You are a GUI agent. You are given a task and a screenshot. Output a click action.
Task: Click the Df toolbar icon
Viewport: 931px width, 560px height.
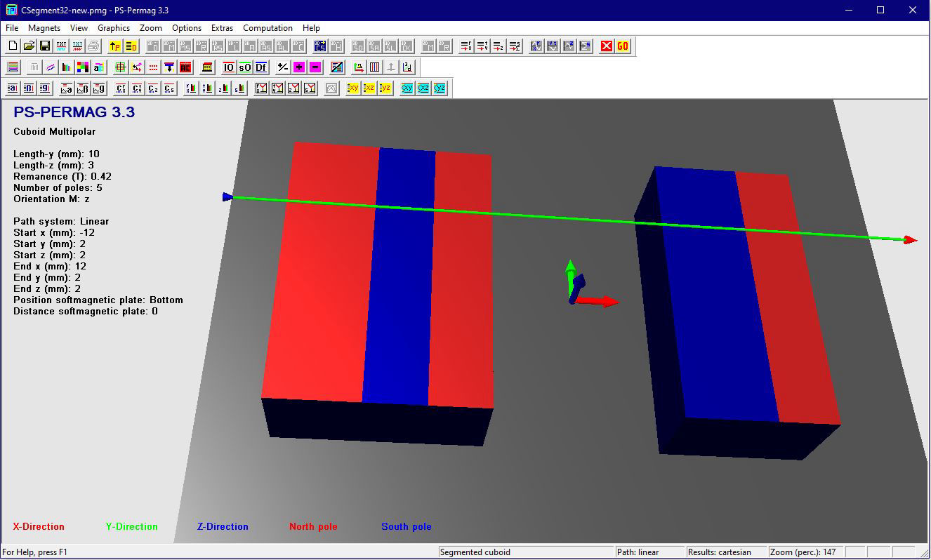(x=260, y=67)
